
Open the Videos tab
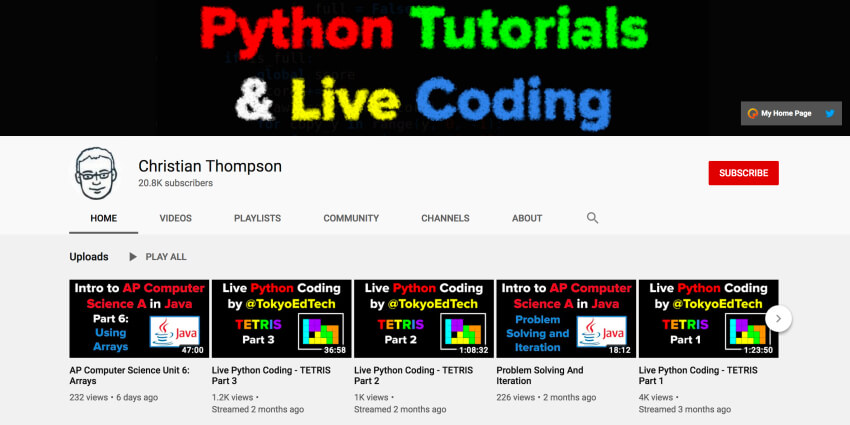(x=176, y=218)
